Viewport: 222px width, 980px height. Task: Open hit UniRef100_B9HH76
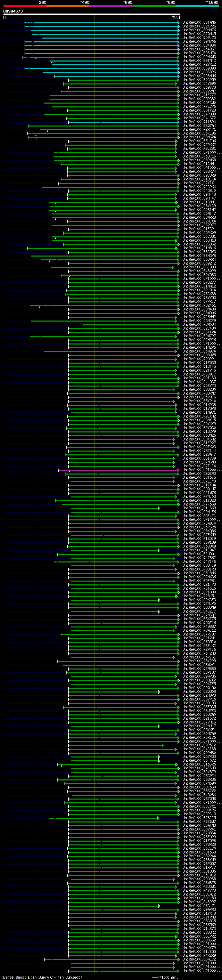[199, 30]
